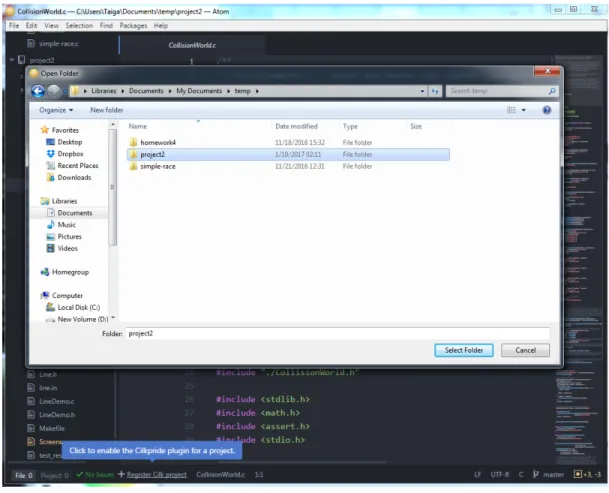Open LineDemo.c in Atom tree view
609x493 pixels.
coord(56,401)
